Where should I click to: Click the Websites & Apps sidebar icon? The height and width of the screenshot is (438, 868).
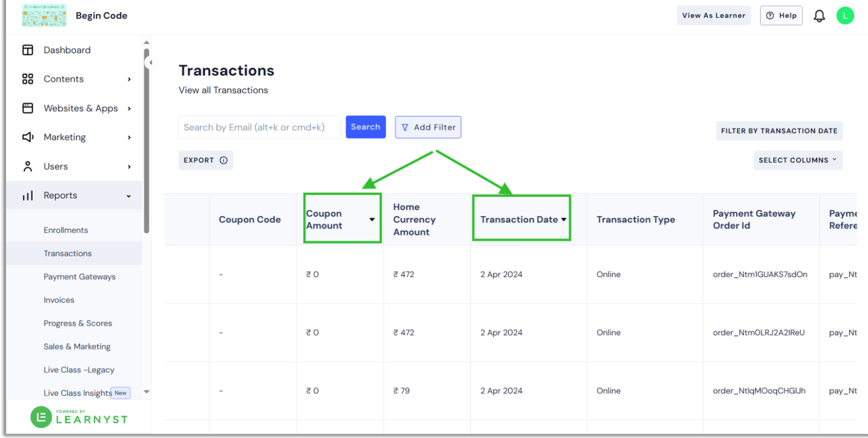[27, 108]
